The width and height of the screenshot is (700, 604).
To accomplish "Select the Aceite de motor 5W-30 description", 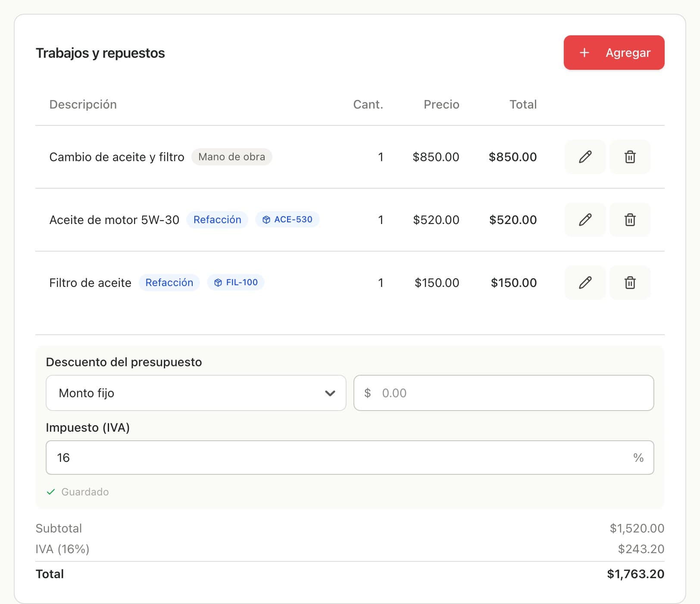I will tap(114, 220).
